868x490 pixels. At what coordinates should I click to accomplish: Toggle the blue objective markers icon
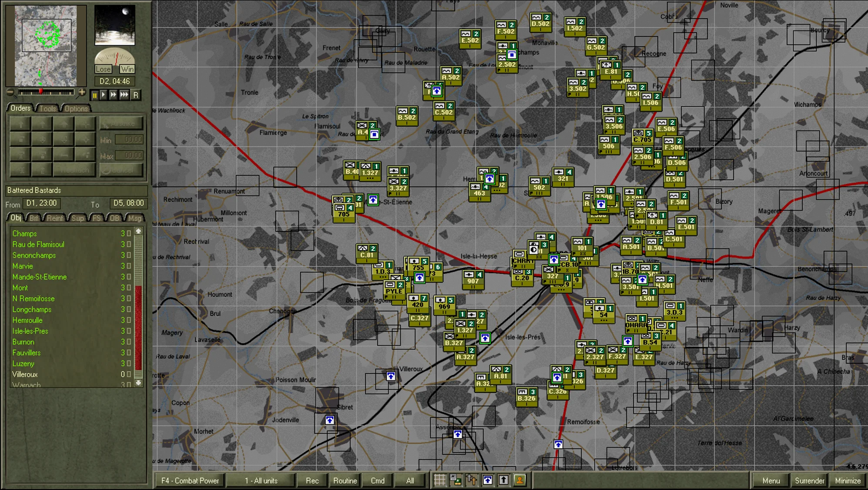[488, 480]
